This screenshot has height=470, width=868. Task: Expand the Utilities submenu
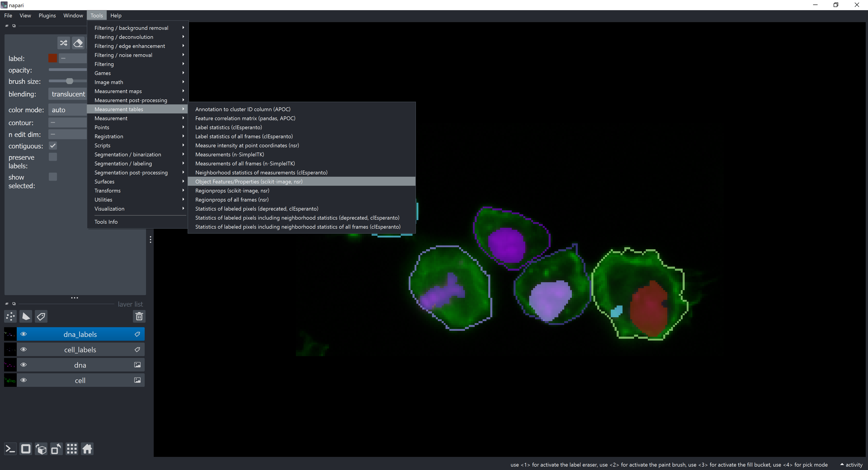point(137,200)
